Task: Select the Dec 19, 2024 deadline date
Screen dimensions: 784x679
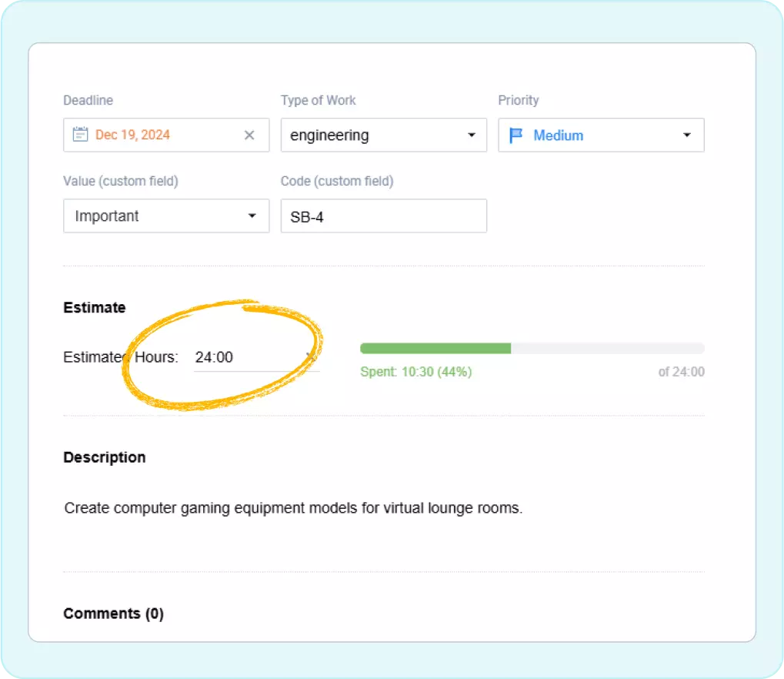Action: click(132, 135)
